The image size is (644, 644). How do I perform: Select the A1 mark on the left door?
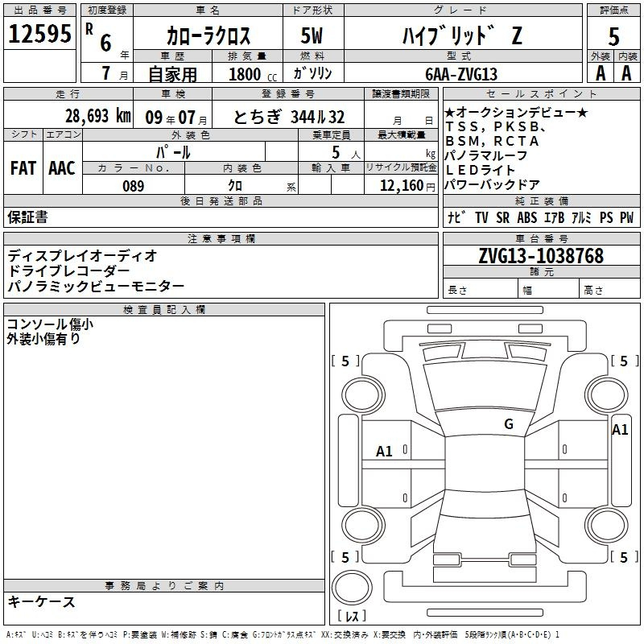pyautogui.click(x=385, y=452)
